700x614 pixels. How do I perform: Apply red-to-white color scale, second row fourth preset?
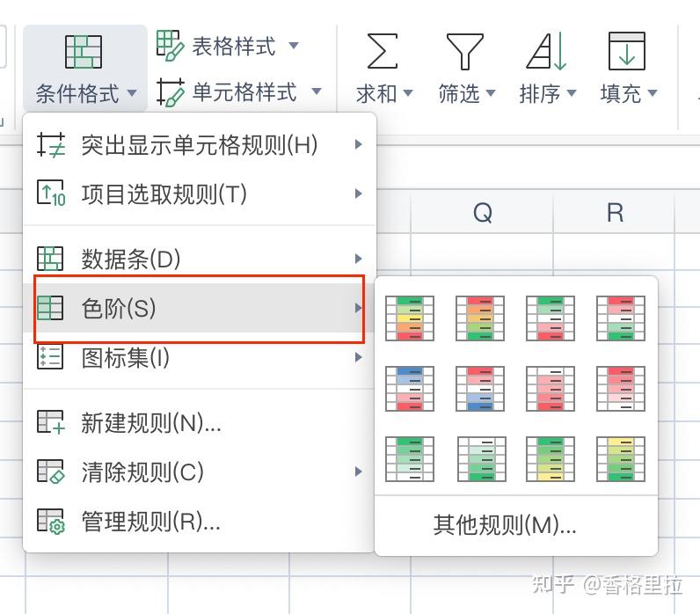tap(621, 389)
